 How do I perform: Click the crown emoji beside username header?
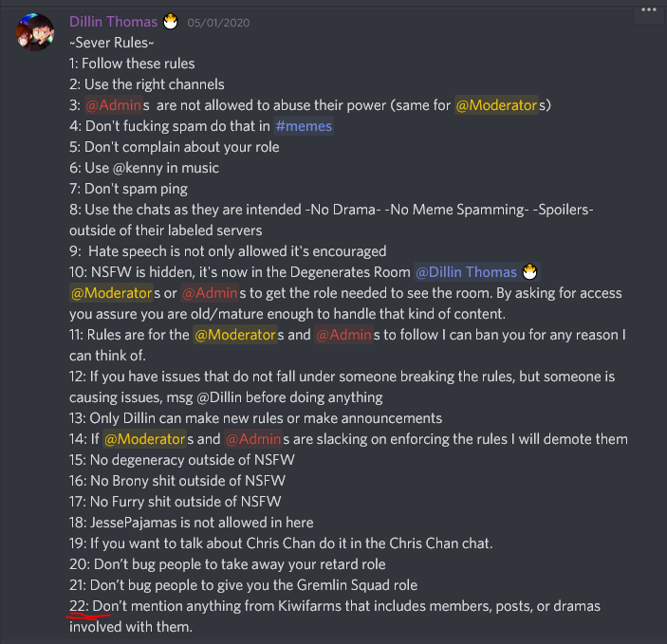(x=171, y=21)
